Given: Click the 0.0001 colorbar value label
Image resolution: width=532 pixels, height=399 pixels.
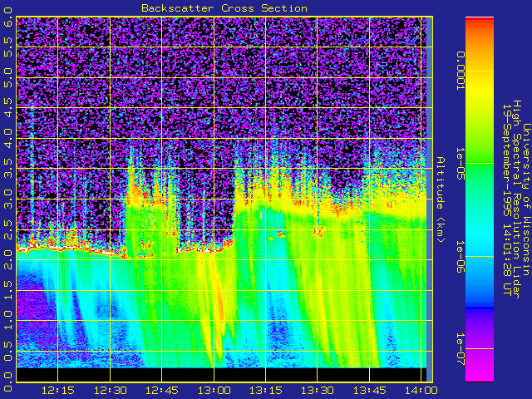Looking at the screenshot, I should pos(460,71).
